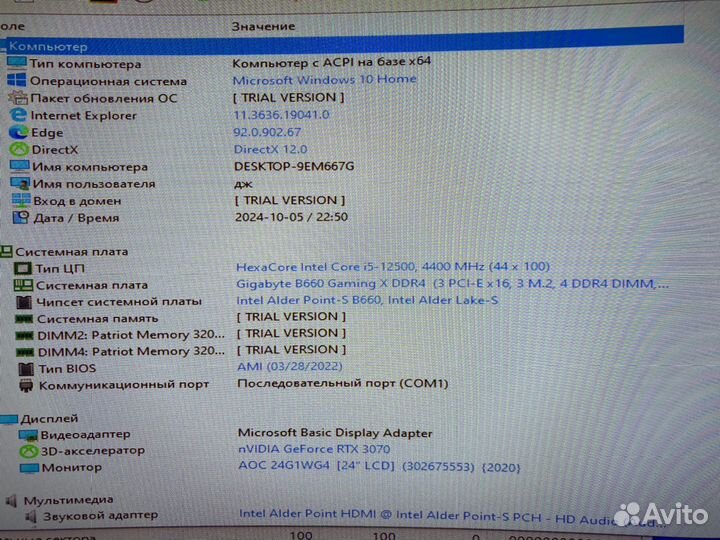Open the HexaCore Intel Core i5-12500 link
This screenshot has width=720, height=540.
[392, 267]
